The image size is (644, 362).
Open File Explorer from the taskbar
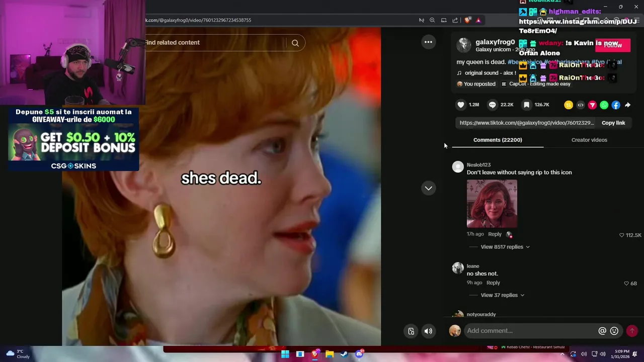[330, 354]
